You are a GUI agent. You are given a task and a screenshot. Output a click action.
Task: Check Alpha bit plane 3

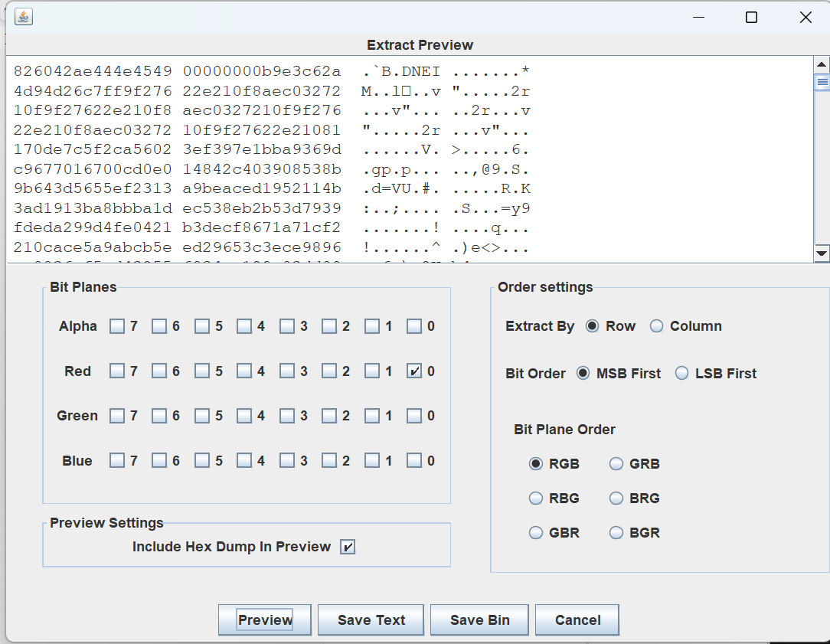[x=287, y=326]
